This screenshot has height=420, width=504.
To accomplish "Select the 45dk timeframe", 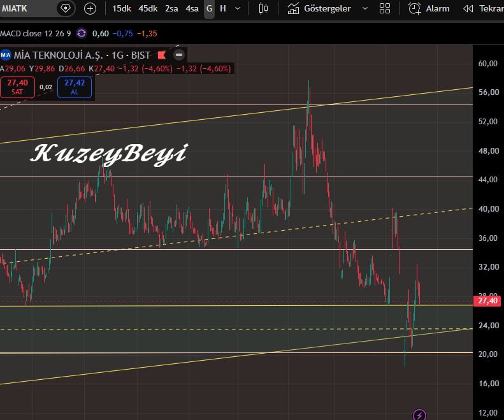I will tap(148, 9).
